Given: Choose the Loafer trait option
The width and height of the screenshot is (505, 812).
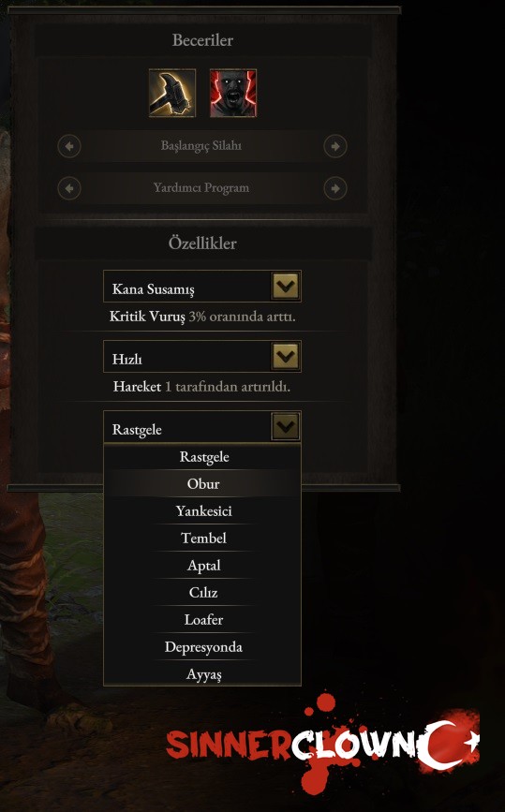Looking at the screenshot, I should point(202,620).
